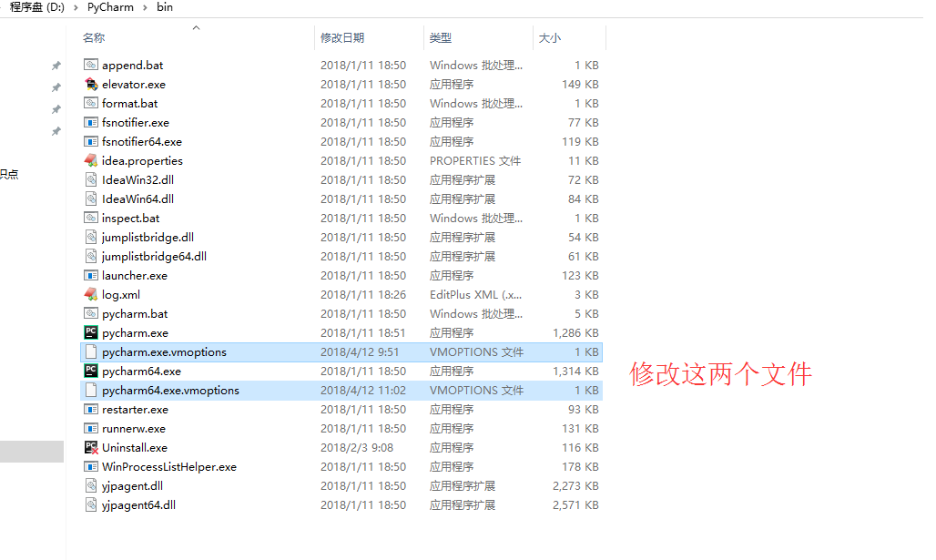Click the fsnotifier64.exe icon
The image size is (936, 560).
pyautogui.click(x=91, y=141)
